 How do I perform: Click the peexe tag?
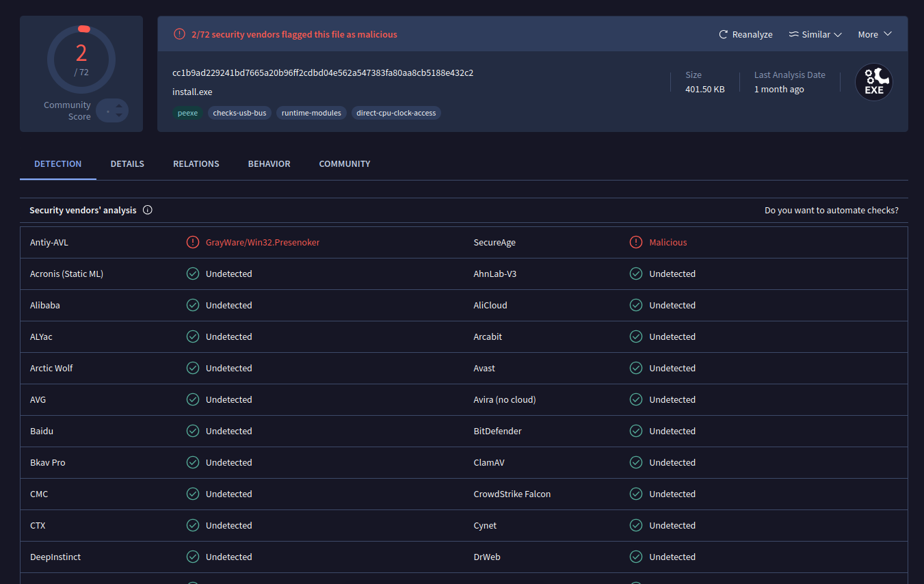tap(187, 113)
